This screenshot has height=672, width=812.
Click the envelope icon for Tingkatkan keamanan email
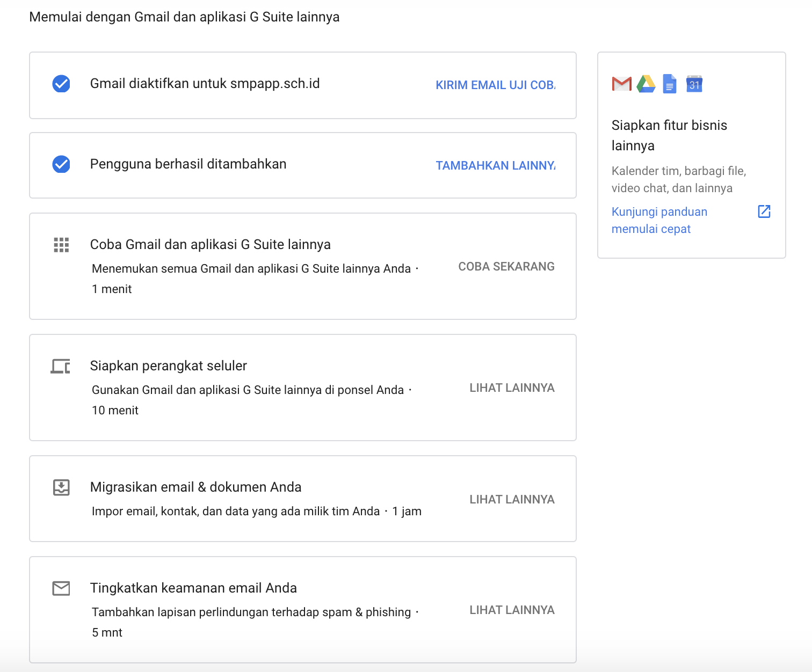click(61, 588)
